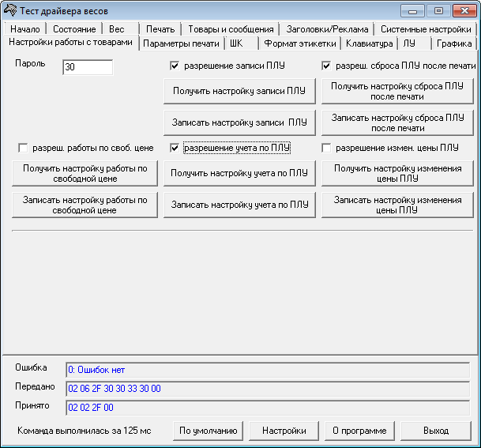
Task: Open the 'Начало' tab
Action: click(25, 29)
